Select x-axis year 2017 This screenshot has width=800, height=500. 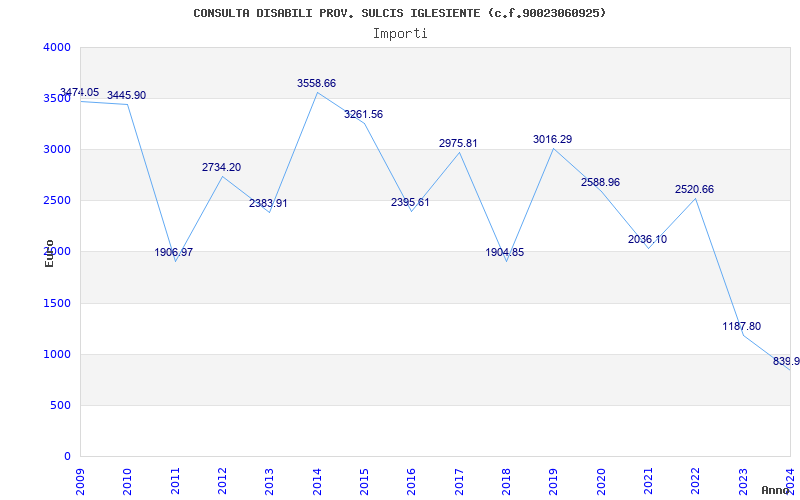tap(459, 482)
